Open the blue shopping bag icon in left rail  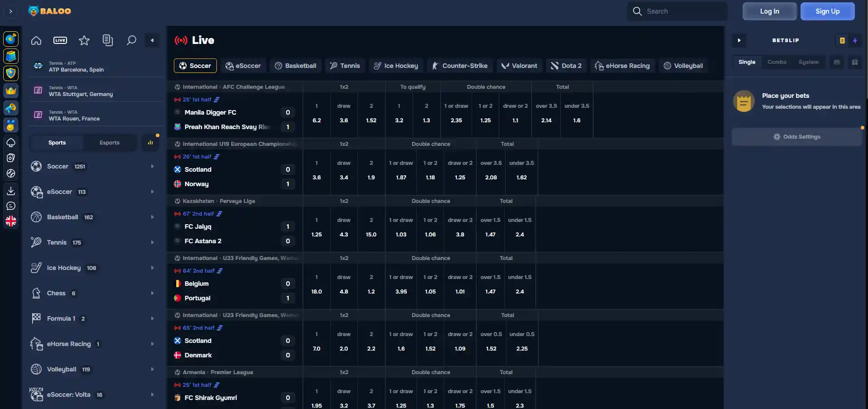[x=11, y=56]
